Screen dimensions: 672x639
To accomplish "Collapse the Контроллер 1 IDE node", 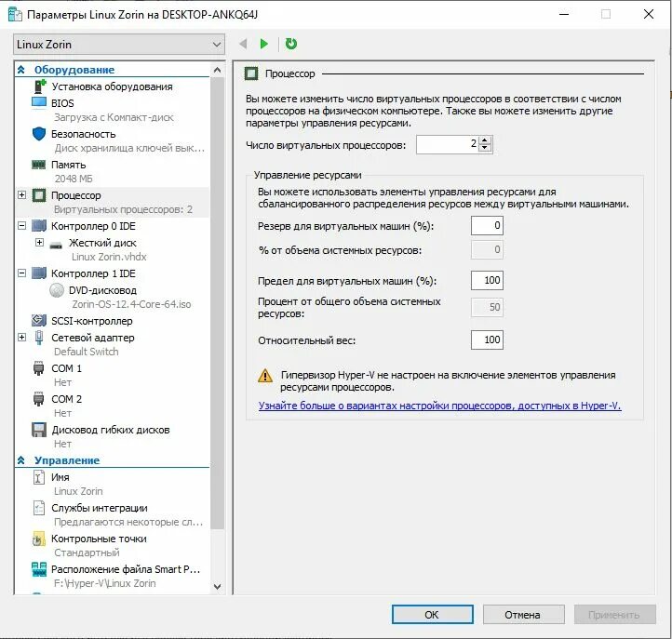I will 21,273.
